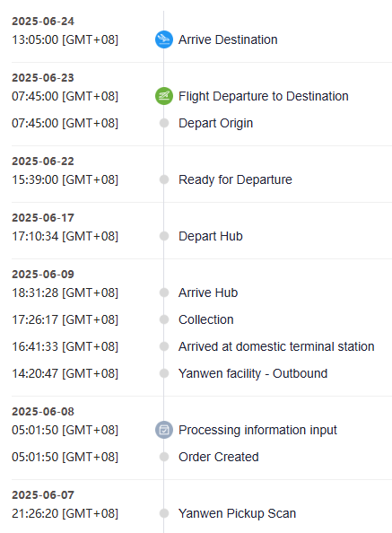Select the Order Created timeline dot
The width and height of the screenshot is (392, 533).
[164, 457]
